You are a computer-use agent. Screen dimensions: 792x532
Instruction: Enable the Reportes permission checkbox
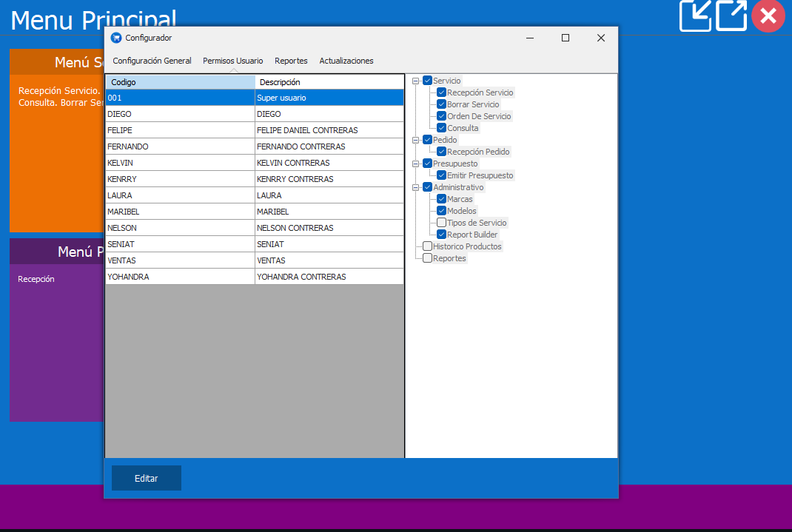pos(427,258)
